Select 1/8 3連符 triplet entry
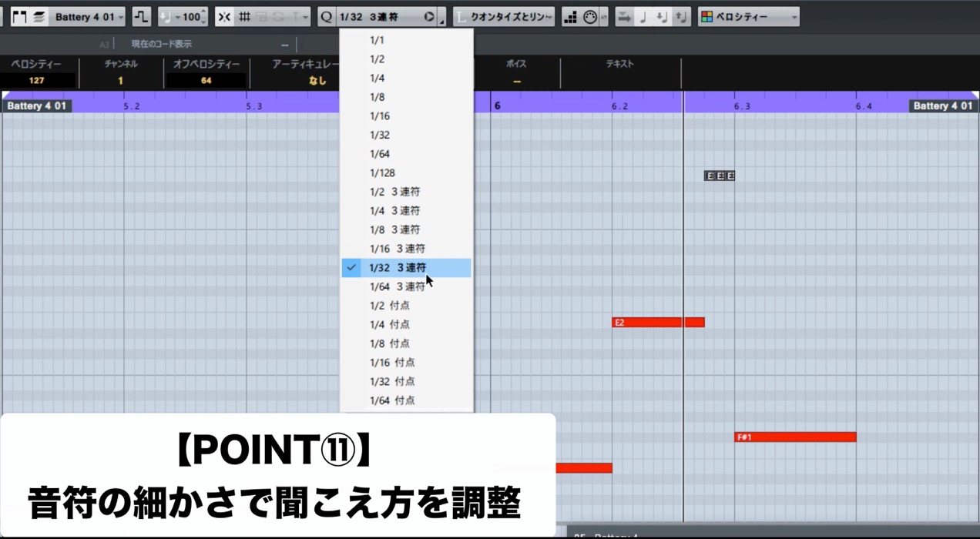980x539 pixels. coord(406,229)
